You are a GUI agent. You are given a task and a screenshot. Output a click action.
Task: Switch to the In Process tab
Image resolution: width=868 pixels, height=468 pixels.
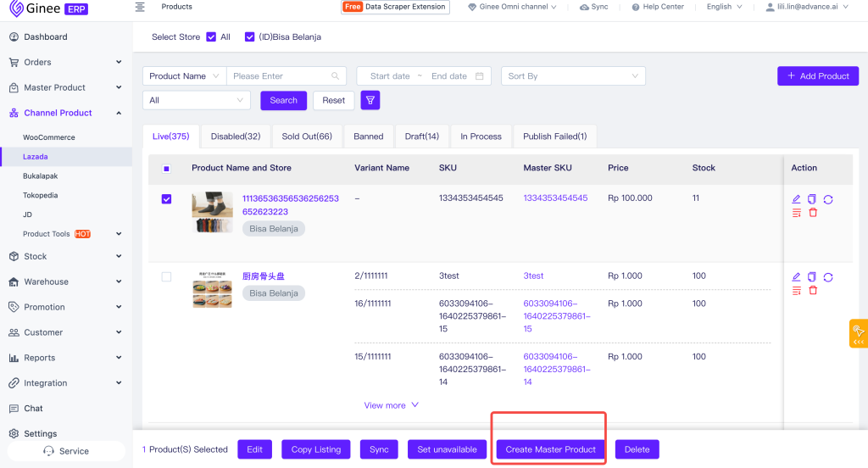[x=481, y=136]
